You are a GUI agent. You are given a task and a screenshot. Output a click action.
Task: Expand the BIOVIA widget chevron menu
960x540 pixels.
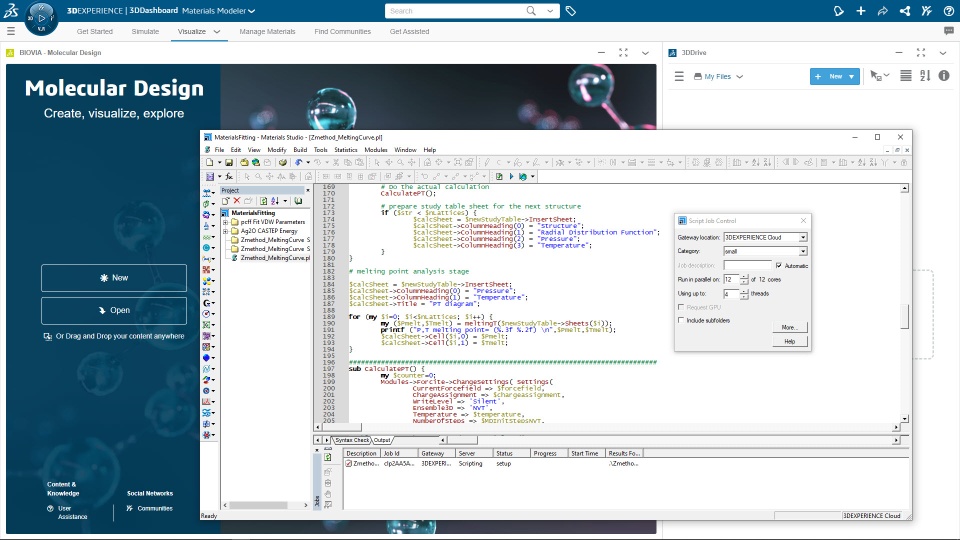(x=645, y=53)
